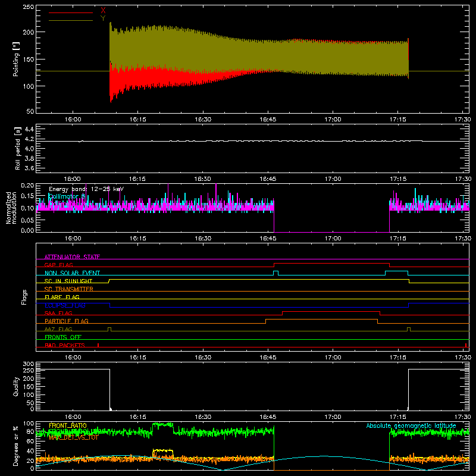The image size is (476, 476).
Task: Click the 50 tick on the Pointing axis
Action: coord(30,111)
